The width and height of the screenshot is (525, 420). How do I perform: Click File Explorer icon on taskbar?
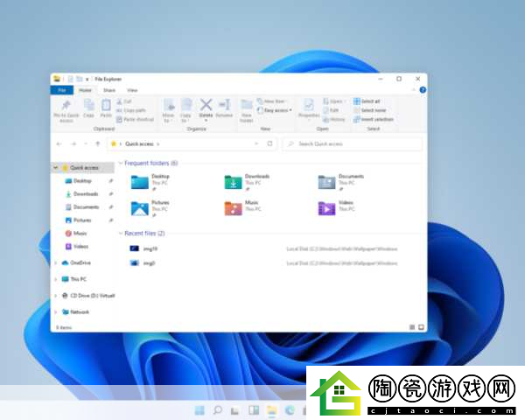272,410
